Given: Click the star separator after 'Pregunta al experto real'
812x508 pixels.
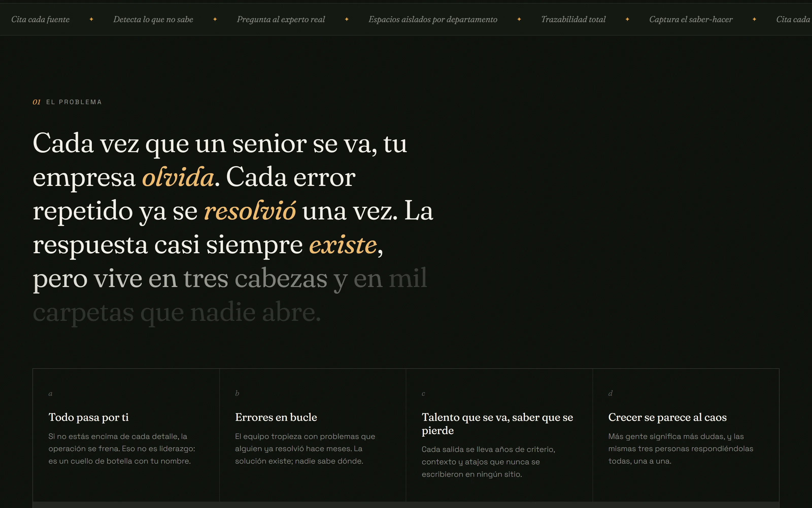Looking at the screenshot, I should point(347,19).
